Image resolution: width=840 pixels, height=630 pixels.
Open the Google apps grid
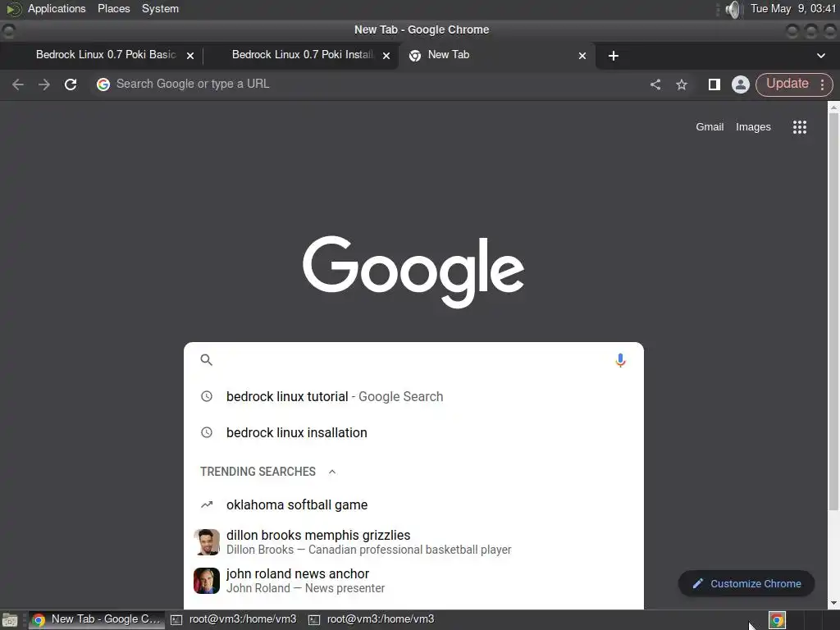pyautogui.click(x=799, y=127)
